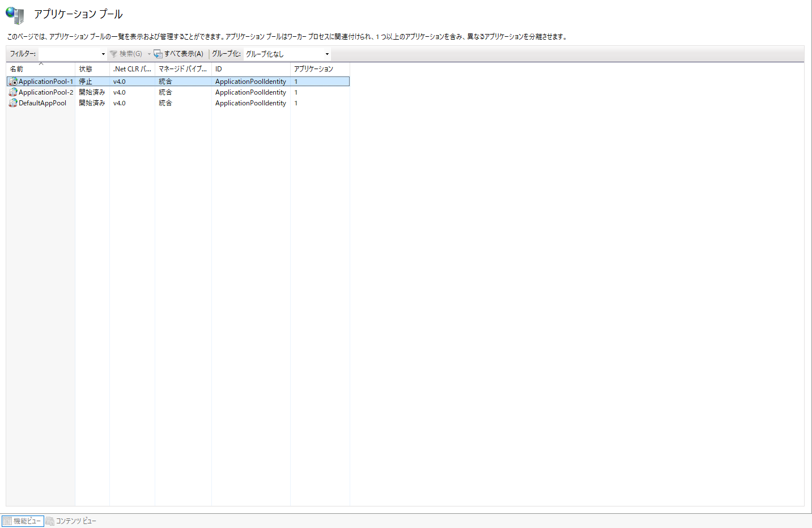812x528 pixels.
Task: Switch to the 機能ビュー tab
Action: tap(23, 521)
